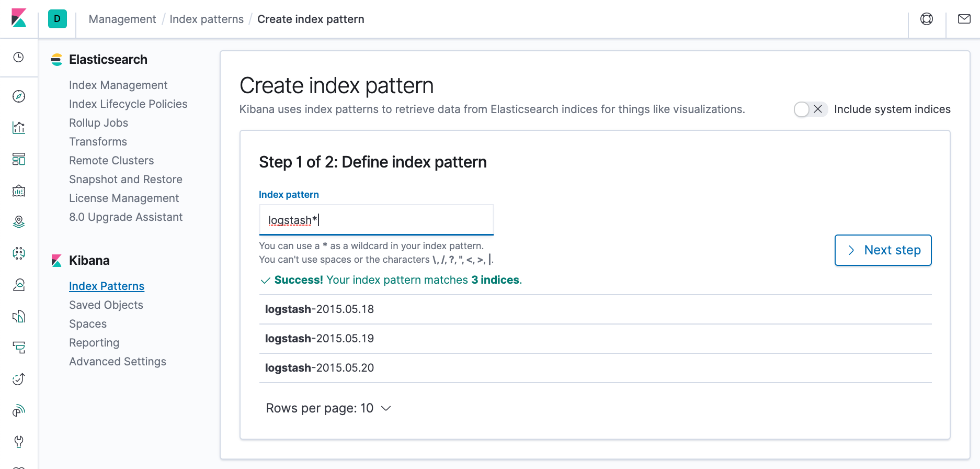Open Logs icon in sidebar
Screen dimensions: 980x469
point(19,316)
